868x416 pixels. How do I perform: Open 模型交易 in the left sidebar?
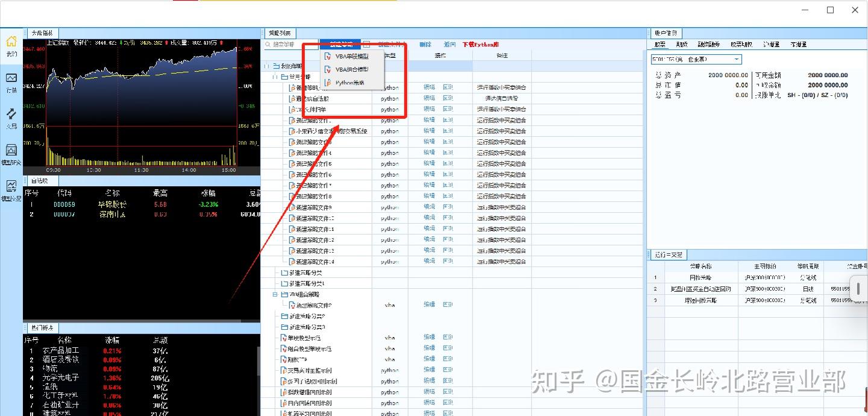pyautogui.click(x=11, y=191)
